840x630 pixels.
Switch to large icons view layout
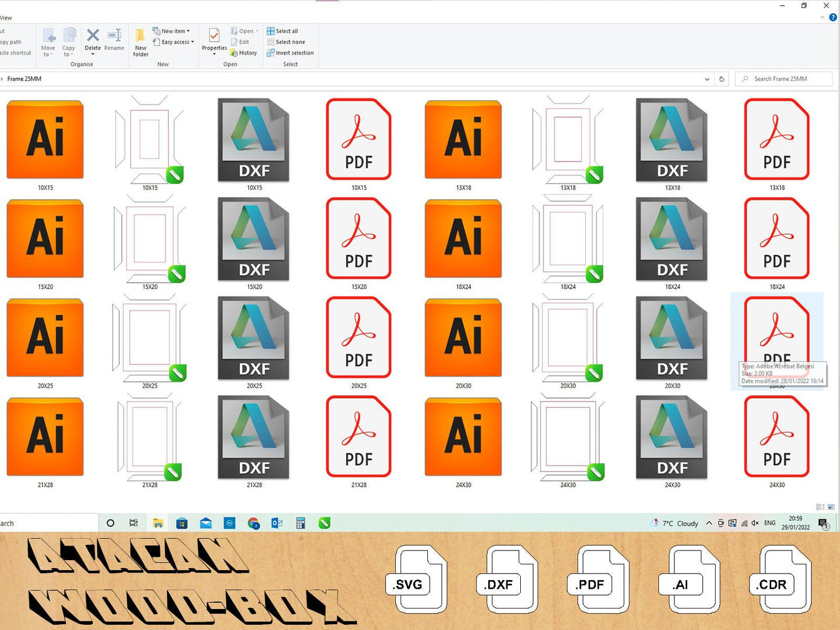(831, 507)
